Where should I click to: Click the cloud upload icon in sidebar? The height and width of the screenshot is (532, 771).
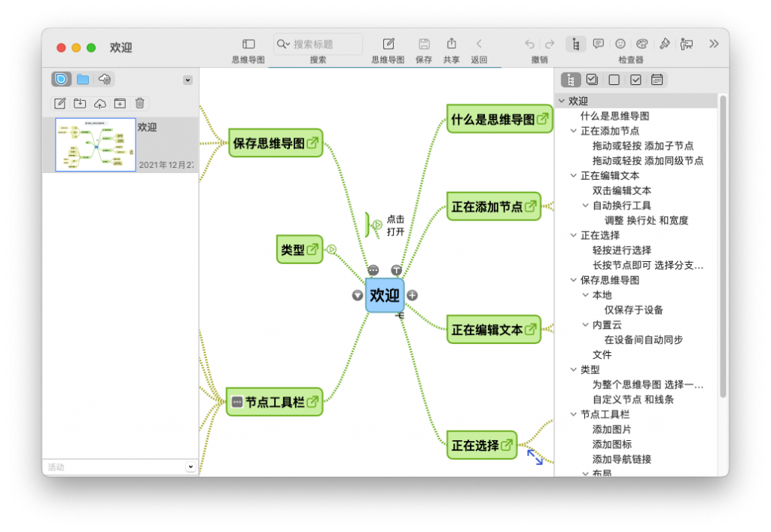100,104
